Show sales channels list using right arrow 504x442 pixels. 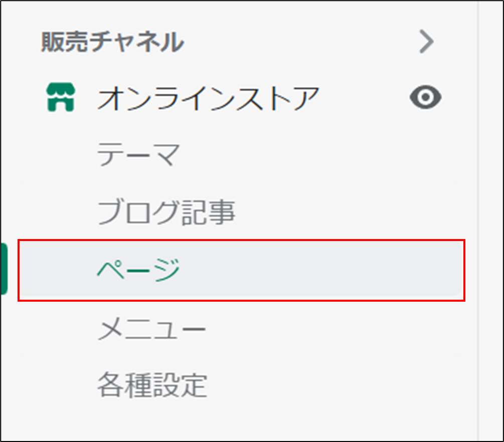click(427, 42)
